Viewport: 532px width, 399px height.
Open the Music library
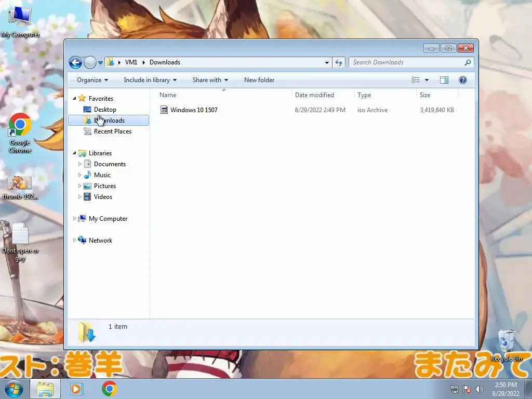102,175
